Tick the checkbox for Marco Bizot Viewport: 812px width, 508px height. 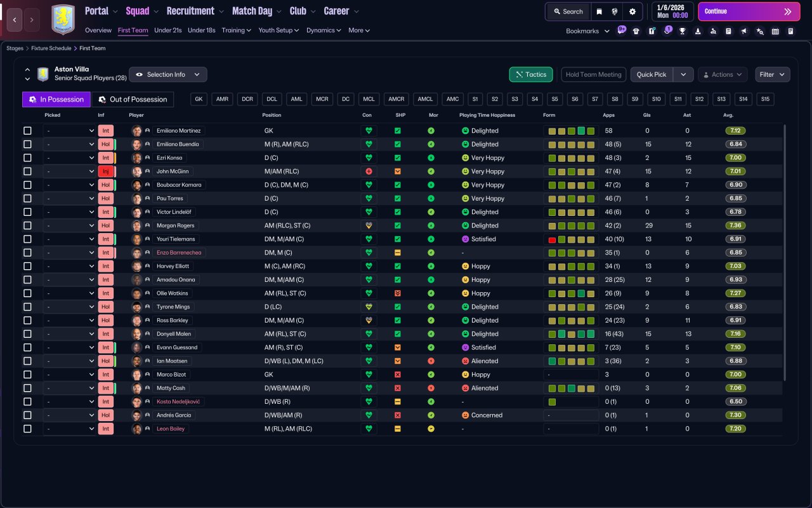[x=27, y=375]
